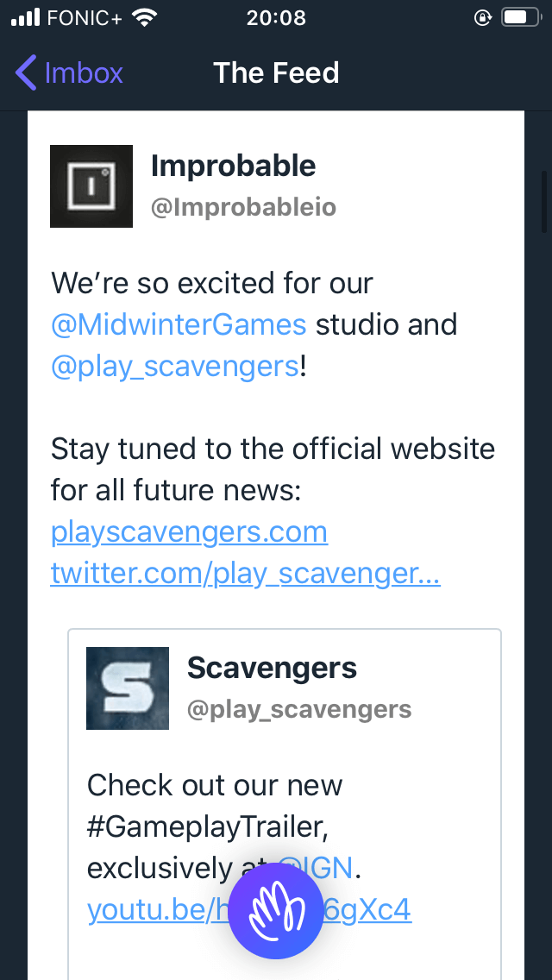
Task: Tap the Scavengers logo avatar
Action: click(x=128, y=688)
